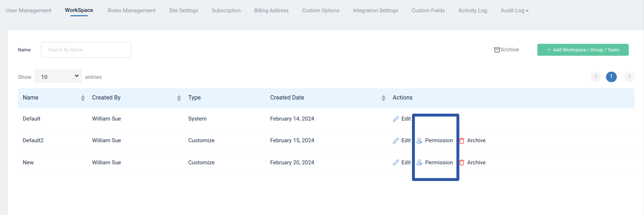Go to Subscription tab
The width and height of the screenshot is (644, 215).
[x=226, y=10]
